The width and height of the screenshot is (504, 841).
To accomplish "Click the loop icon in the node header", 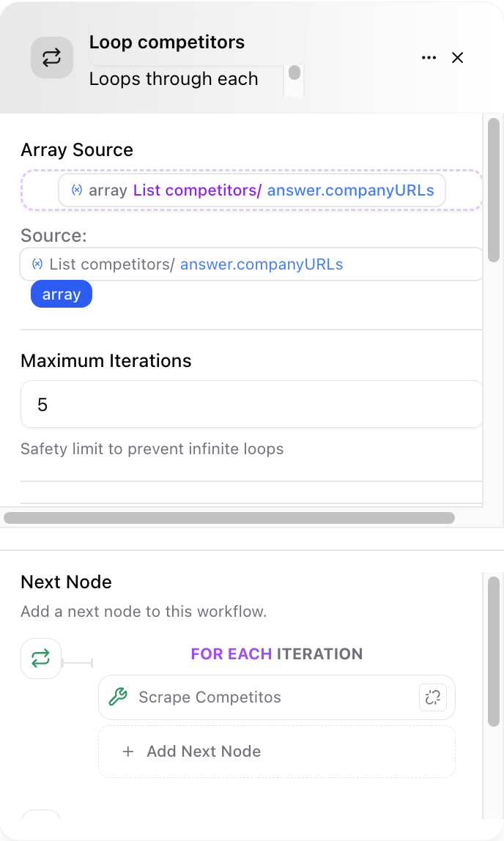I will point(51,57).
